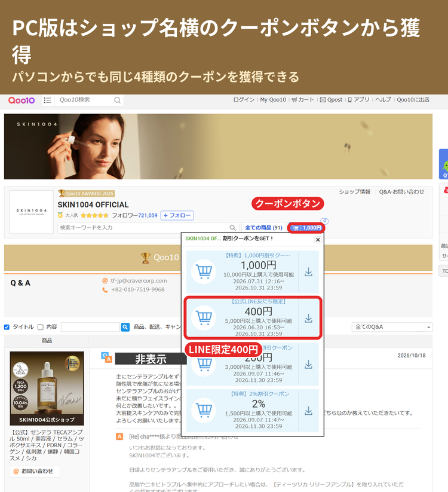Viewport: 448px width, 492px height.
Task: Click the センテラ TECAアンプル product image
Action: click(47, 389)
